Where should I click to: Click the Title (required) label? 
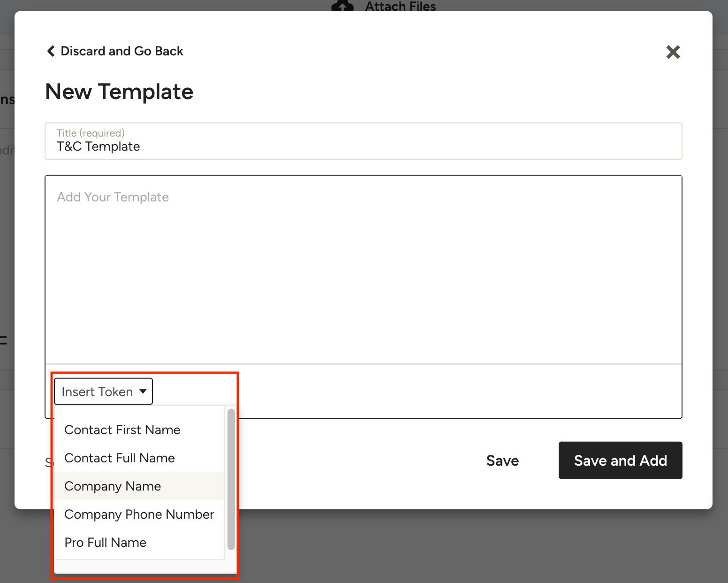click(91, 133)
